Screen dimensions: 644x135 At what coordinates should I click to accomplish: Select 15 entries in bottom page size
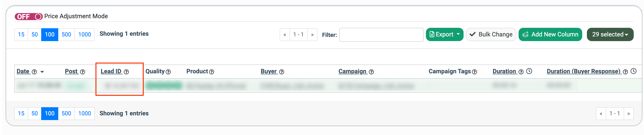[21, 114]
